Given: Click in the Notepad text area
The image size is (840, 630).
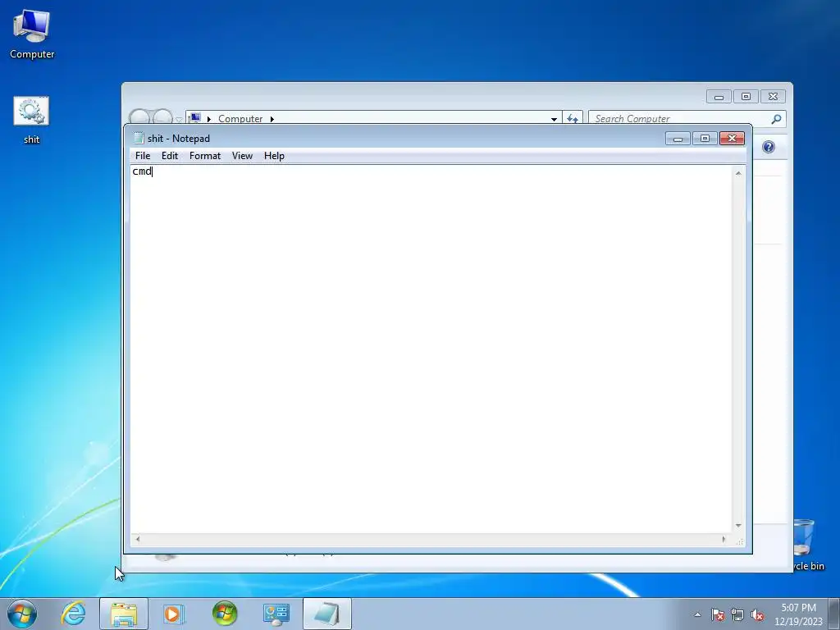Looking at the screenshot, I should (x=431, y=349).
